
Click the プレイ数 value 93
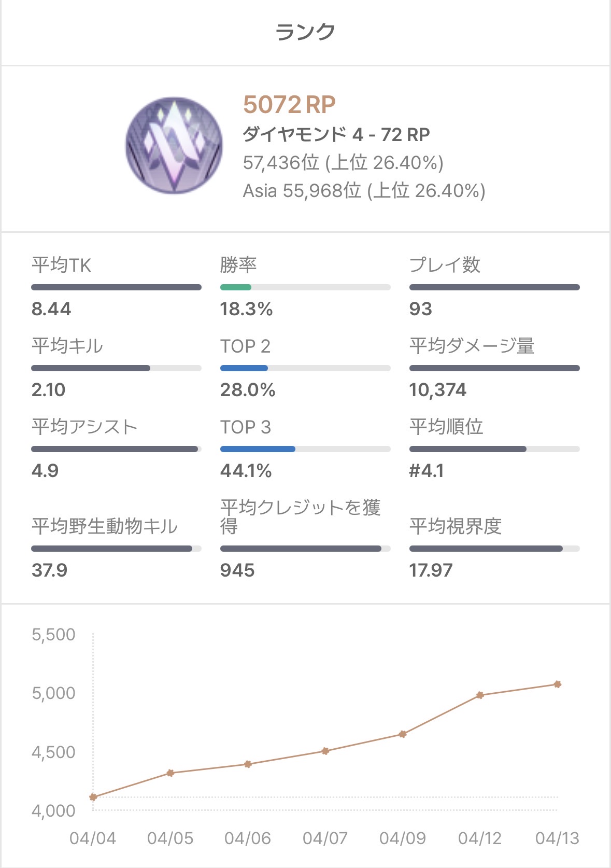click(x=420, y=309)
